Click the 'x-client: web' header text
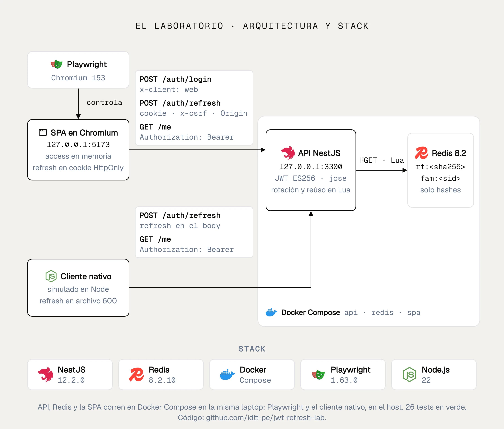Viewport: 504px width, 429px height. click(x=169, y=90)
